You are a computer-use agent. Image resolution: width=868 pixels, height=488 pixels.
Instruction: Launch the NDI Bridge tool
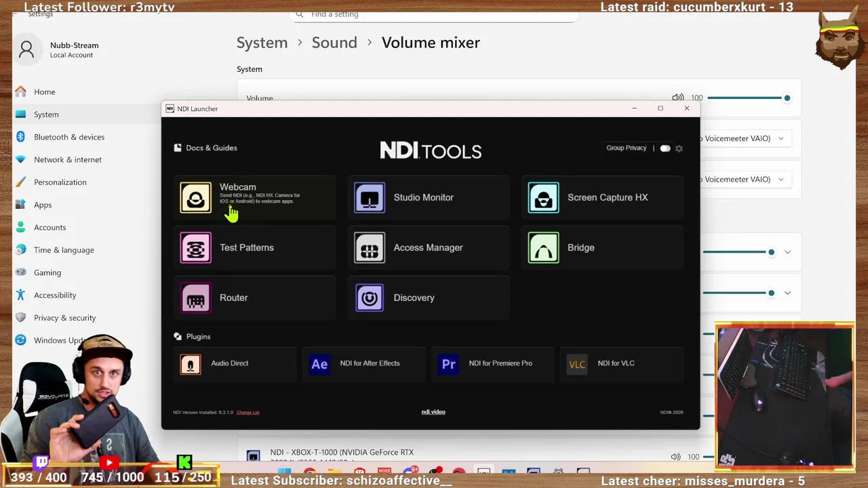click(x=602, y=247)
